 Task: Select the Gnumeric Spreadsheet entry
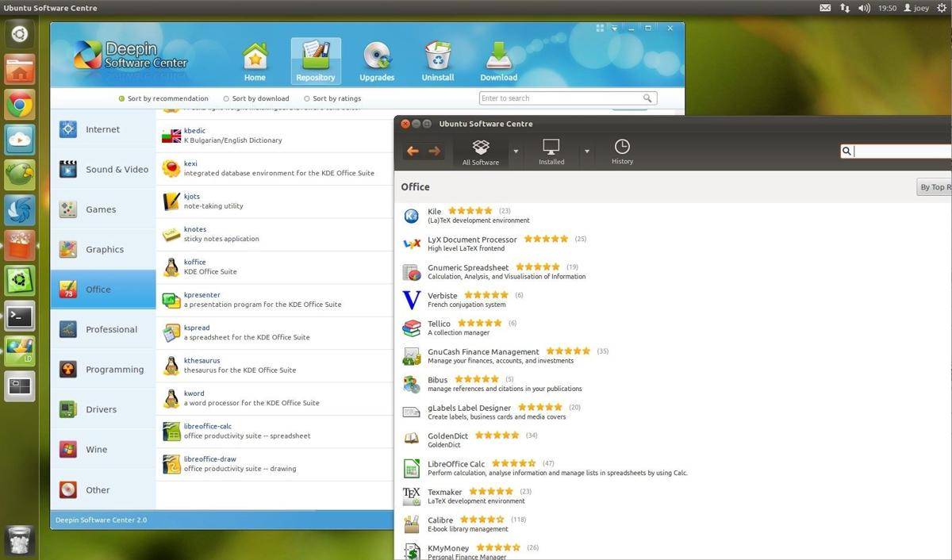click(x=674, y=272)
